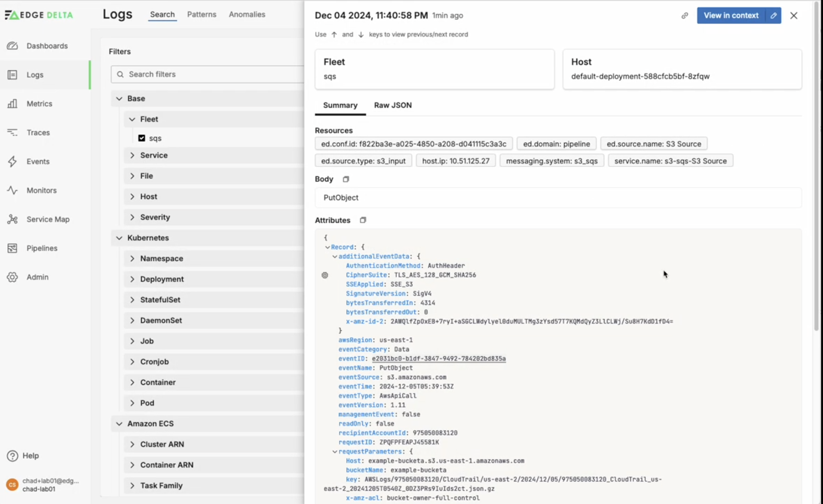Click gear icon beside CipherSuite attribute
The height and width of the screenshot is (504, 823).
[325, 275]
